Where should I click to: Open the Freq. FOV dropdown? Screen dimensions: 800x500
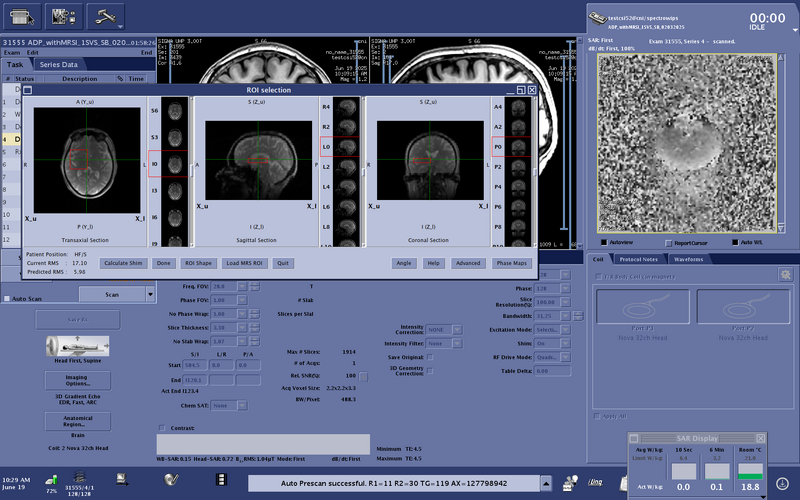[x=242, y=286]
